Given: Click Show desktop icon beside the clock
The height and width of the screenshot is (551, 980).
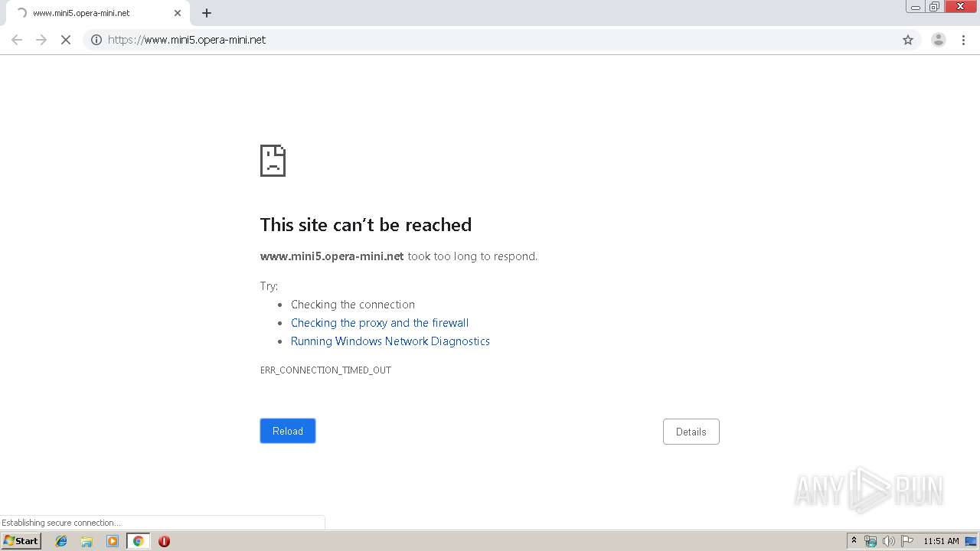Looking at the screenshot, I should 971,541.
